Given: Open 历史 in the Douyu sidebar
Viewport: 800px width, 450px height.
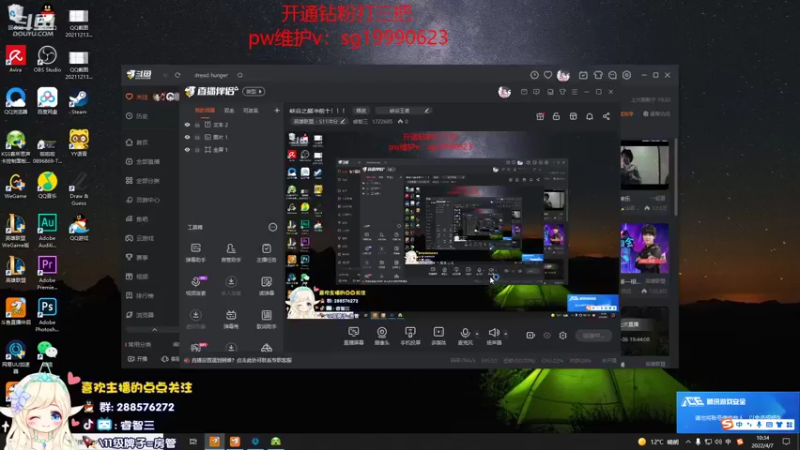Looking at the screenshot, I should 137,116.
